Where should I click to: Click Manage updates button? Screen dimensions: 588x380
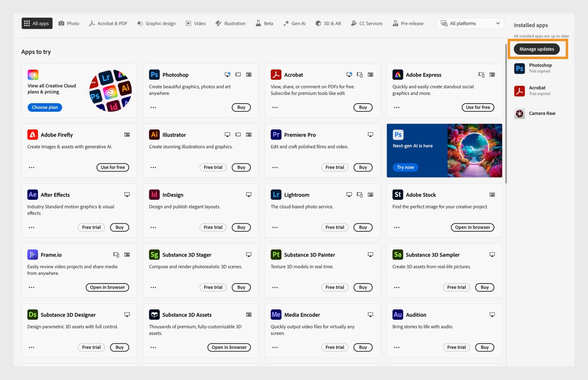pyautogui.click(x=537, y=49)
